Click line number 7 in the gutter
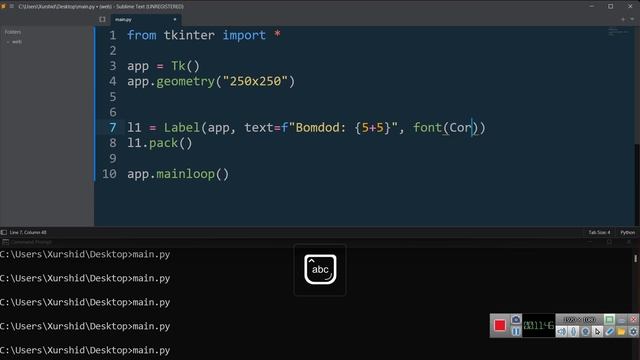640x360 pixels. click(x=113, y=128)
